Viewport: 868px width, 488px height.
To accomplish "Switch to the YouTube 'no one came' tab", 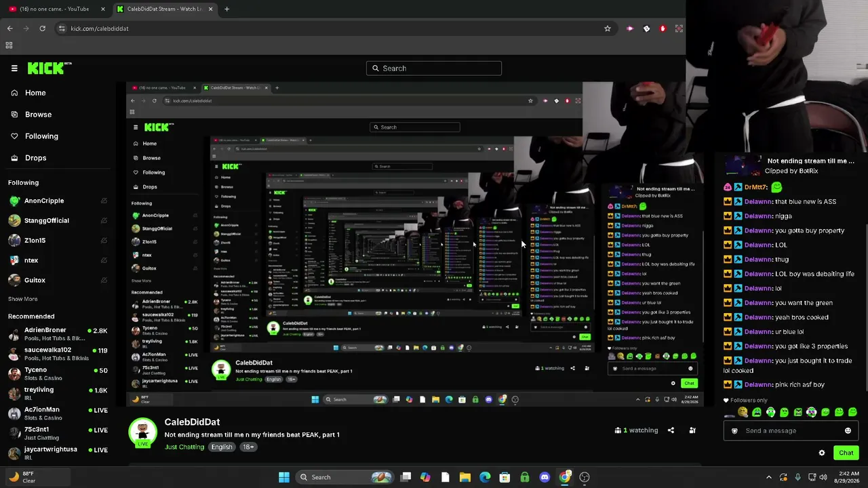I will (x=54, y=9).
